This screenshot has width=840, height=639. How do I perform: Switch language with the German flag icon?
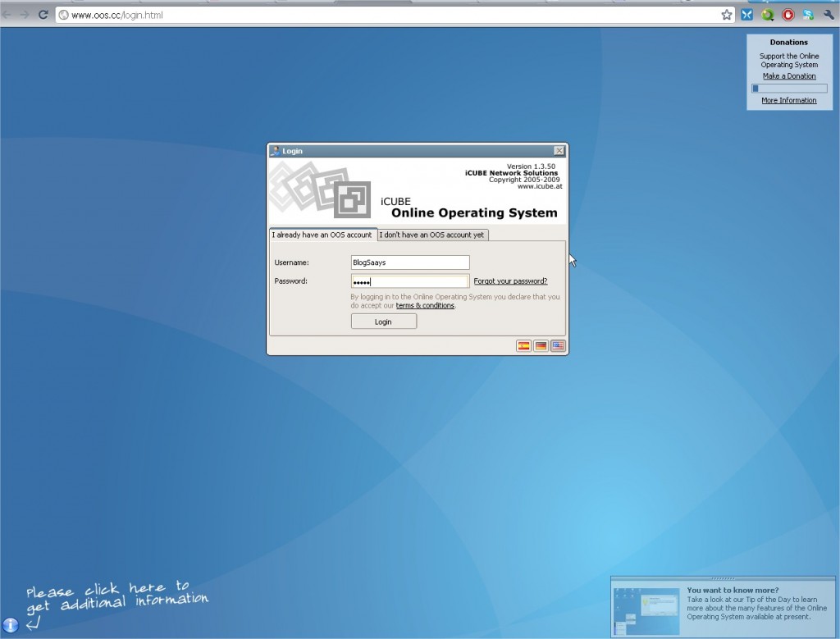tap(541, 346)
